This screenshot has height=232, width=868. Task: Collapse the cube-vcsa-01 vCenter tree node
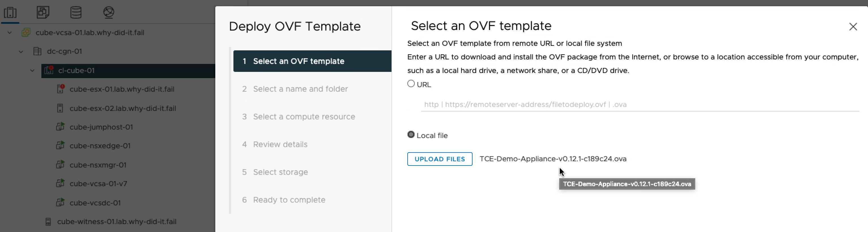coord(10,33)
